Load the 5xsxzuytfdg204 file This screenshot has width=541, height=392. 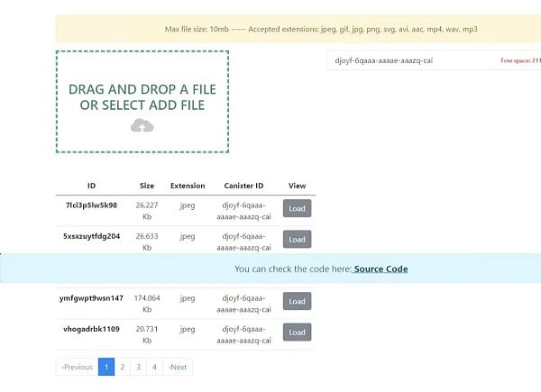(297, 240)
